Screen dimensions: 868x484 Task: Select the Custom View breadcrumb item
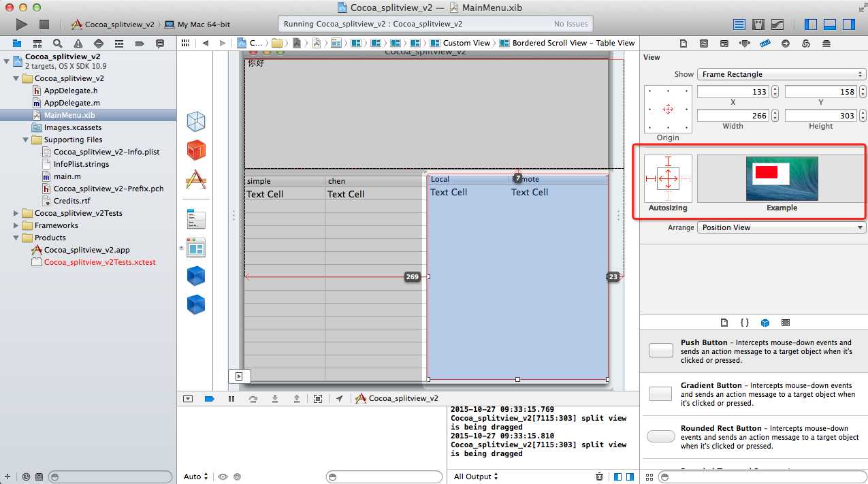coord(460,43)
